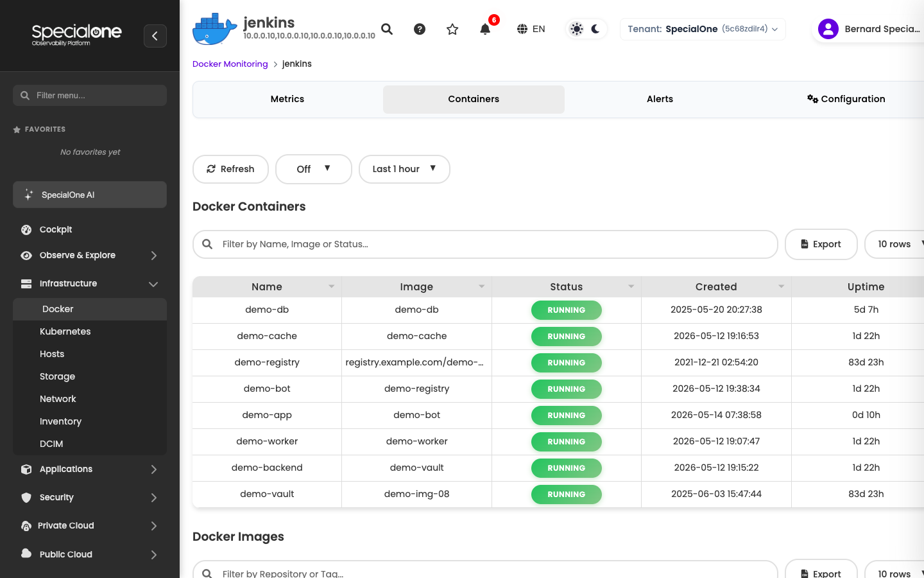Viewport: 924px width, 578px height.
Task: Select the Containers tab
Action: tap(474, 99)
